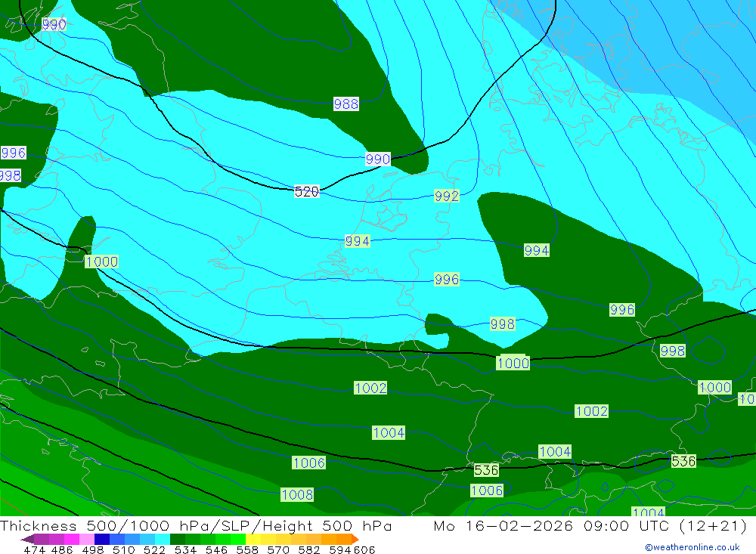Click the legend value 498
The width and height of the screenshot is (756, 554).
[92, 550]
